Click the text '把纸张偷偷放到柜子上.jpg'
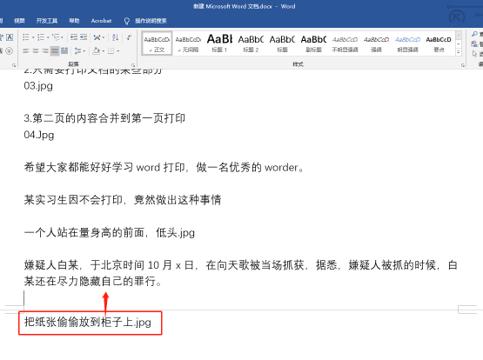This screenshot has height=360, width=483. click(x=88, y=322)
